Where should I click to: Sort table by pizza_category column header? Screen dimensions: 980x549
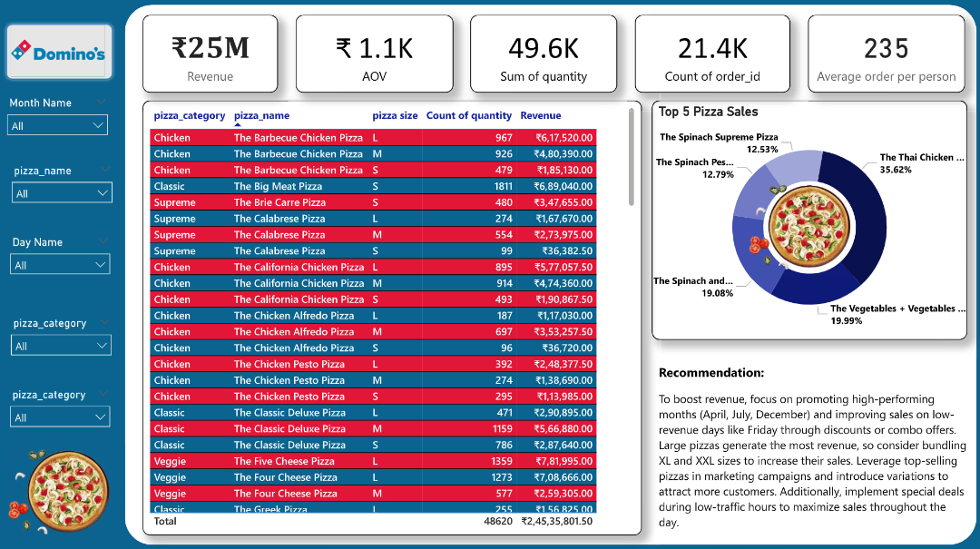pos(189,115)
